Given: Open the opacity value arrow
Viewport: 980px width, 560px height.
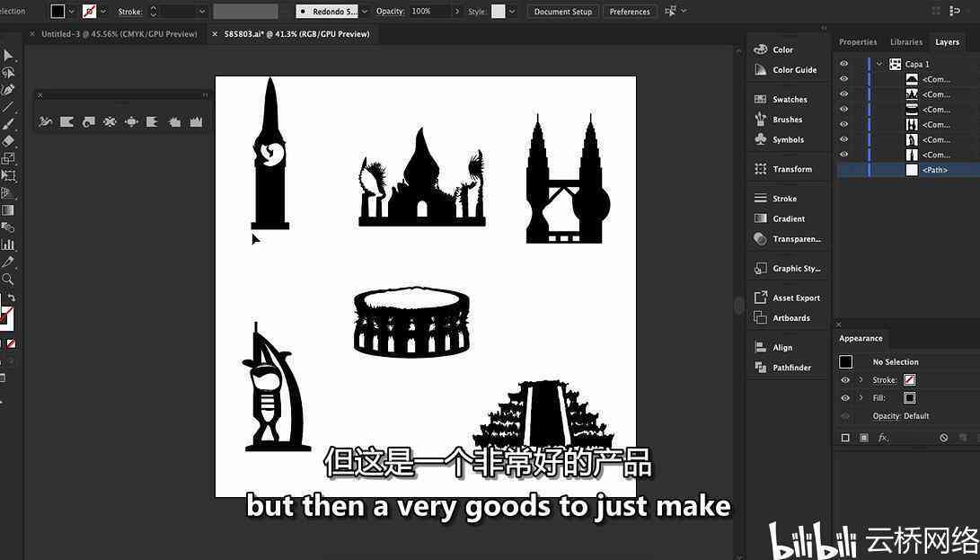Looking at the screenshot, I should tap(457, 12).
